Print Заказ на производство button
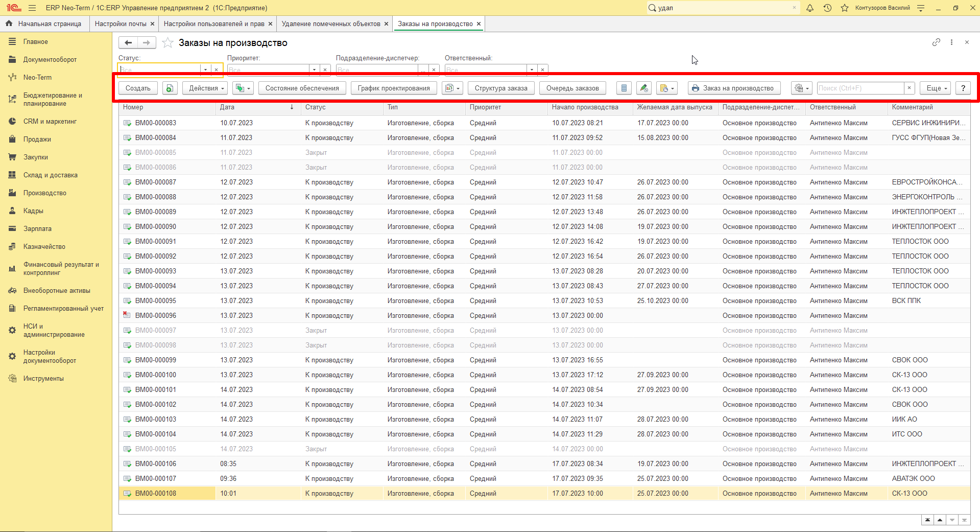The height and width of the screenshot is (532, 980). [734, 88]
